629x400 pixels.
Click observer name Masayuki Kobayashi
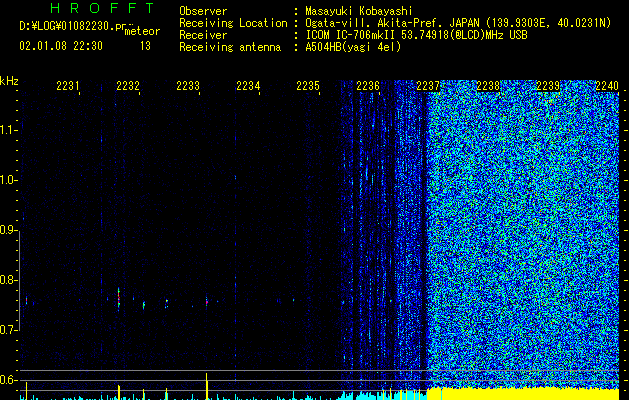click(359, 11)
